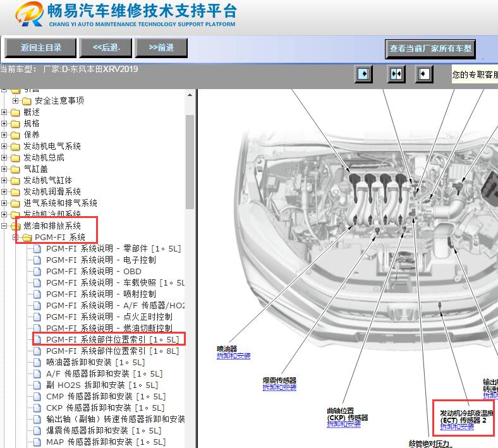Open PGM-FI 系统说明 - 零部件 [1。5L]
This screenshot has height=448, width=498.
pos(113,248)
